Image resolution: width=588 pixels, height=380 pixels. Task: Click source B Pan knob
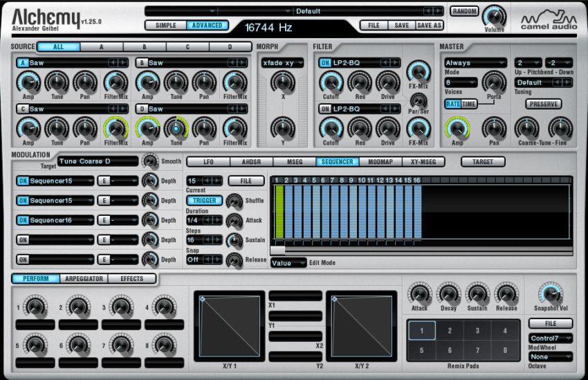204,82
